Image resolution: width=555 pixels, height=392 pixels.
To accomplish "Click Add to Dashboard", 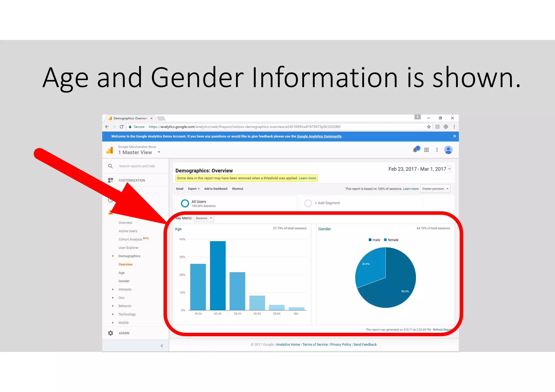I will point(216,189).
